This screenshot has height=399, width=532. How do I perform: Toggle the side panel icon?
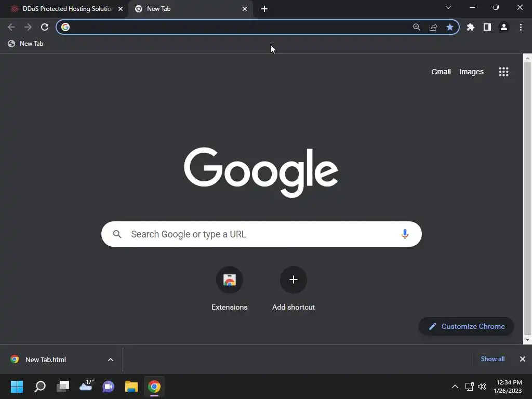(487, 27)
